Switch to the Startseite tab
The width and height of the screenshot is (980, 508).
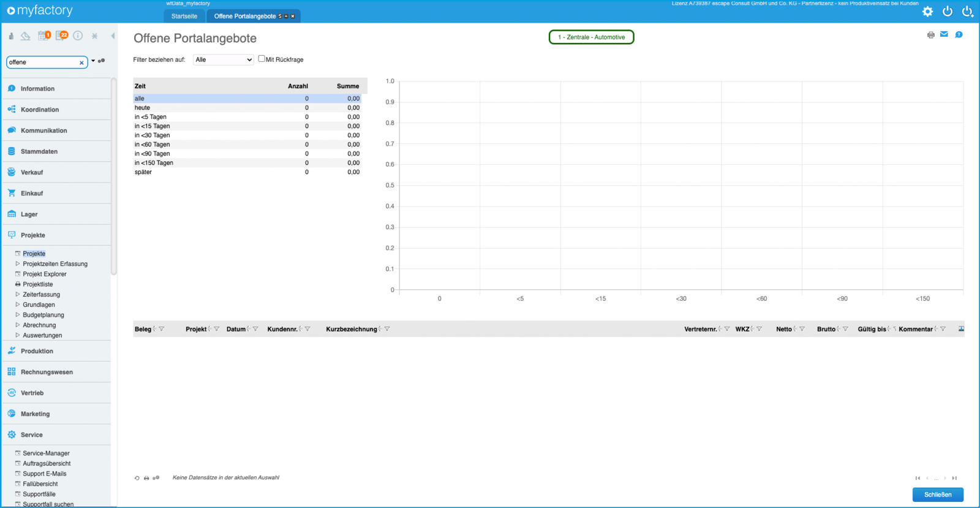click(x=184, y=16)
